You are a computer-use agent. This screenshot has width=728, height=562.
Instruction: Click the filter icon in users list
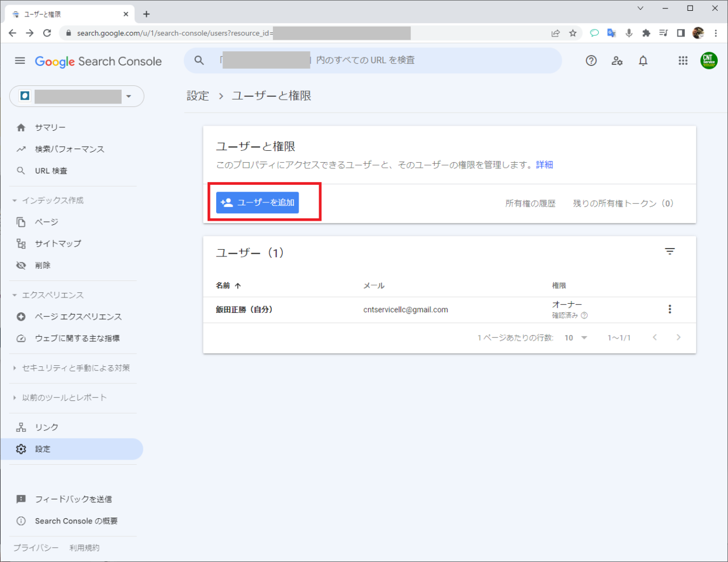669,251
